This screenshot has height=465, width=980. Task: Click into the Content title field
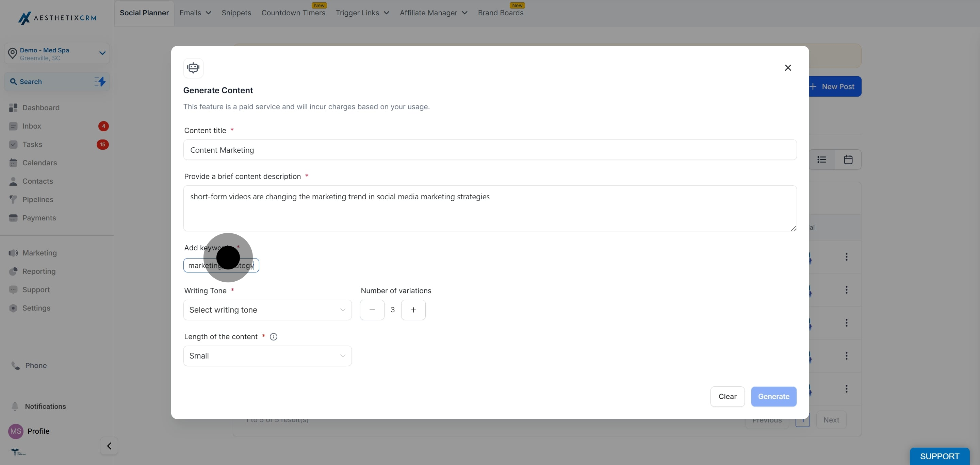click(x=490, y=150)
